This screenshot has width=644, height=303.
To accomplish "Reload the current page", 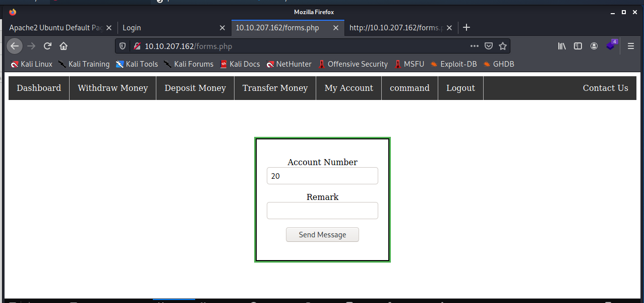I will (x=47, y=46).
